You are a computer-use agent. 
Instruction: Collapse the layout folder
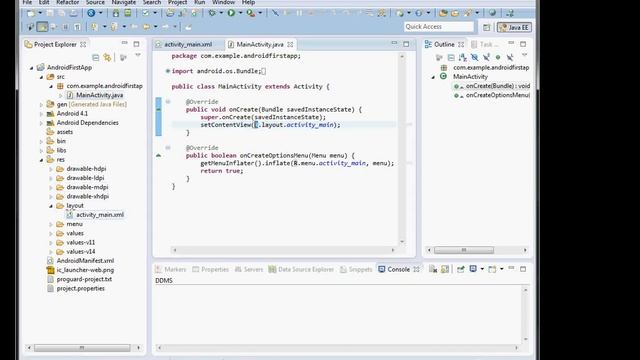coord(51,206)
